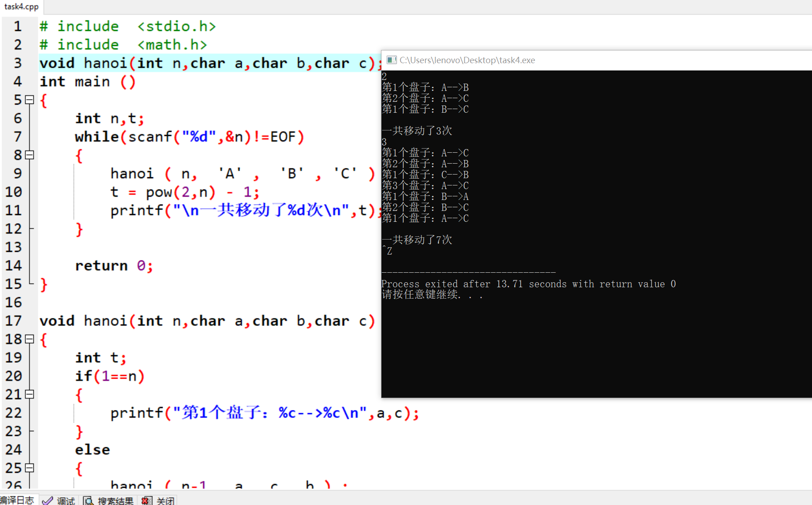Click the 'int n,t;' declaration line
The height and width of the screenshot is (505, 812).
click(110, 119)
